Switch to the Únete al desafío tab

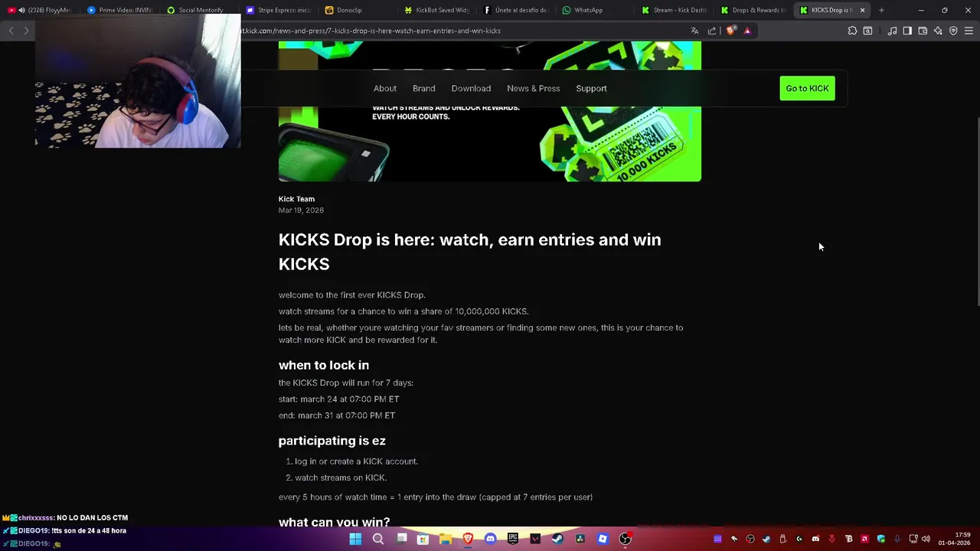(x=516, y=10)
